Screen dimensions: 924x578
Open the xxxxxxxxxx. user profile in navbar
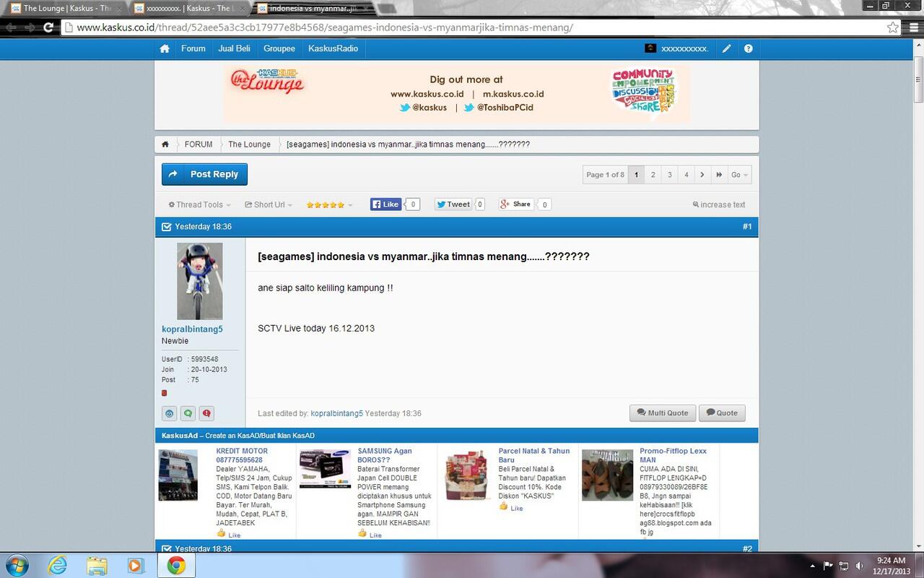pos(677,48)
